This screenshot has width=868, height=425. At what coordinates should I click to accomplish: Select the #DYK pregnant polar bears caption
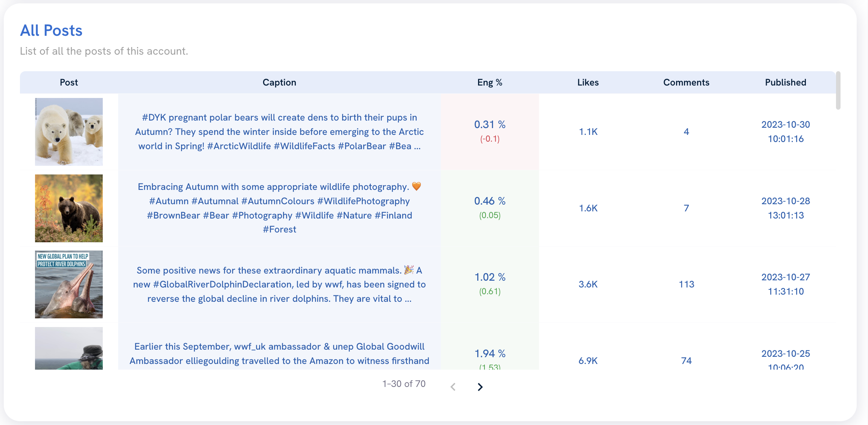coord(279,132)
